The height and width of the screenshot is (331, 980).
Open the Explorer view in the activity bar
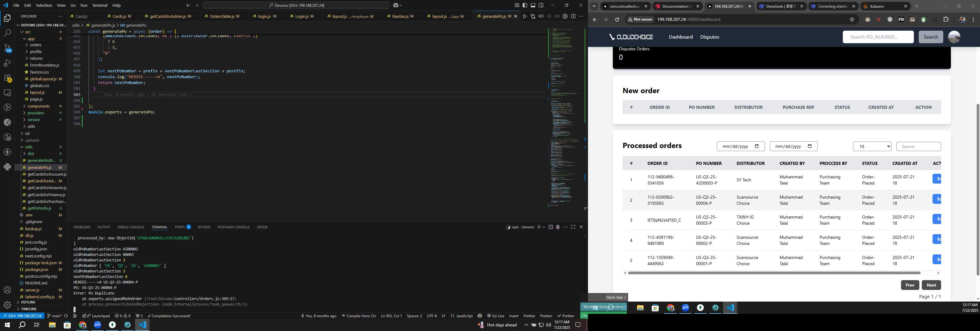pyautogui.click(x=7, y=18)
